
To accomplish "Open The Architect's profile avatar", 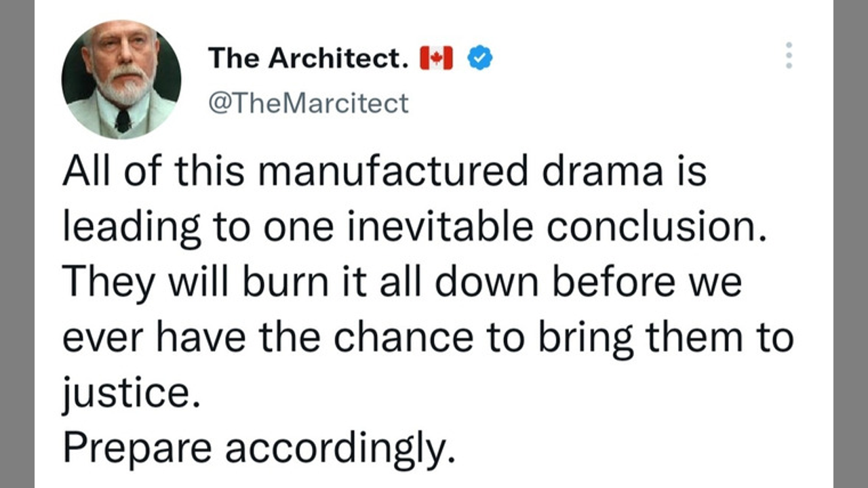I will [121, 80].
